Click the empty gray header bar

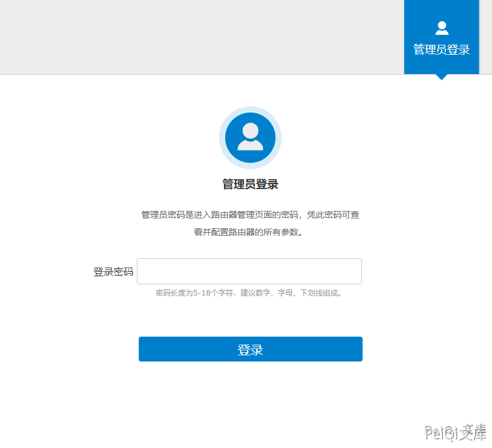199,37
